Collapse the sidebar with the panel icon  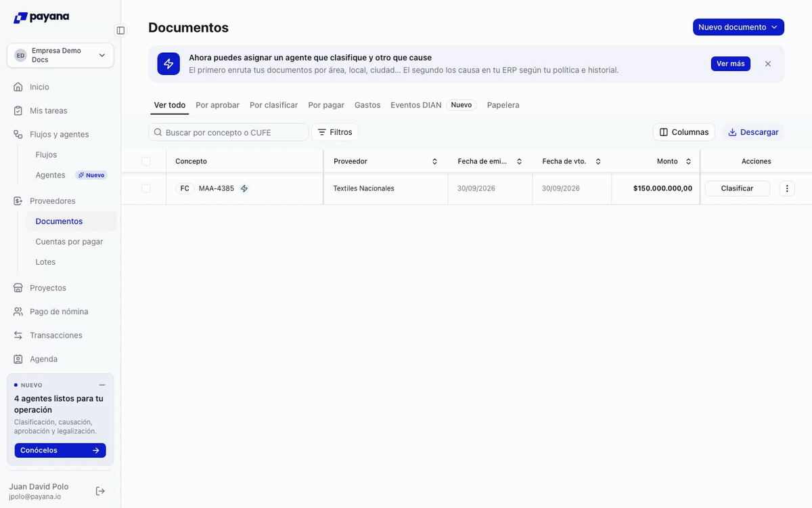(x=120, y=30)
